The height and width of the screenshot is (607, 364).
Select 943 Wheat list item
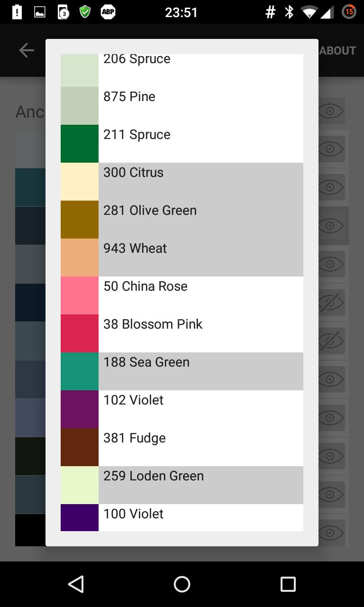pyautogui.click(x=182, y=258)
